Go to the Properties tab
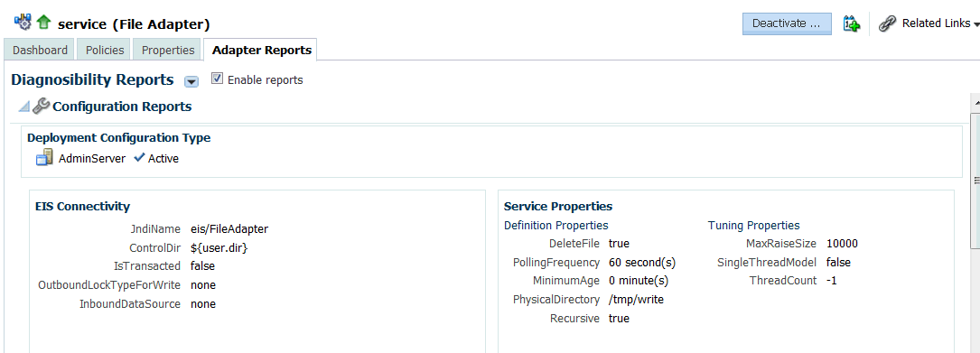980x353 pixels. 167,50
